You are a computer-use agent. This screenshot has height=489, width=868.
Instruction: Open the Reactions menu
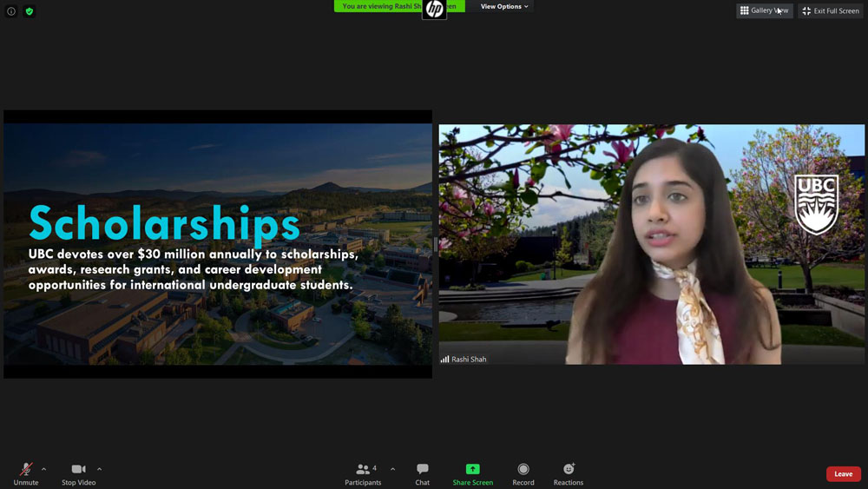point(569,474)
